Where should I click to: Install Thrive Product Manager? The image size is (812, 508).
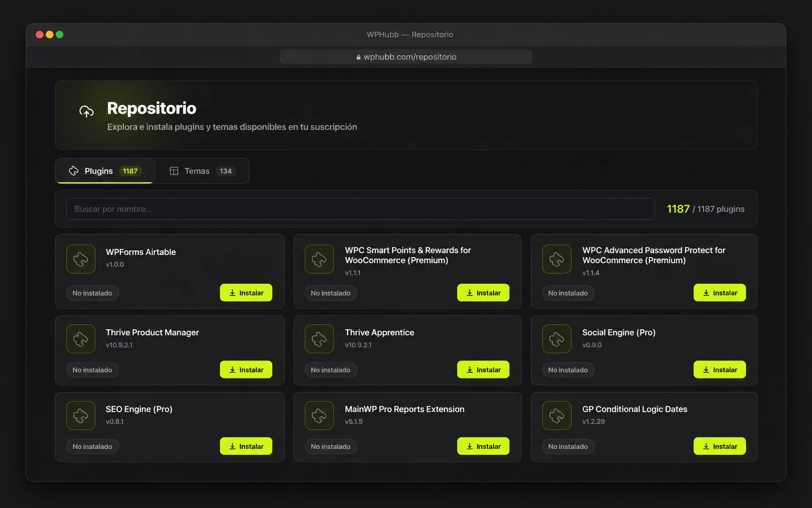point(246,370)
